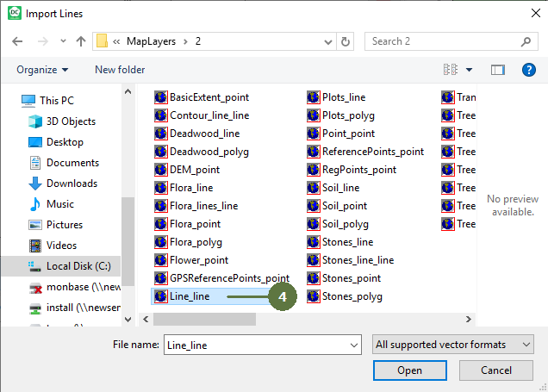Click the Downloads folder icon
This screenshot has width=548, height=392.
35,184
